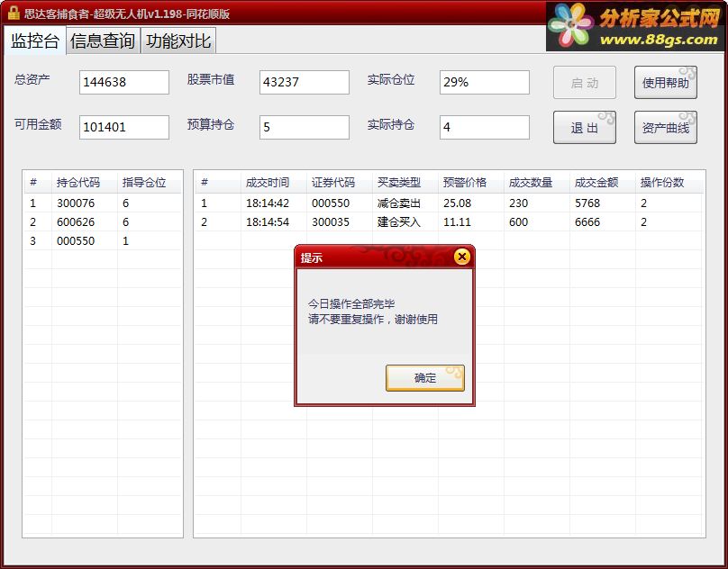Click the 预警价格 column header
The height and width of the screenshot is (569, 728).
pos(471,183)
